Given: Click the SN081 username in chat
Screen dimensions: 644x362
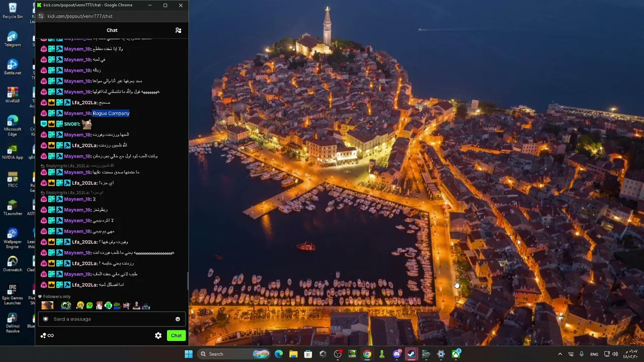Looking at the screenshot, I should [x=71, y=124].
